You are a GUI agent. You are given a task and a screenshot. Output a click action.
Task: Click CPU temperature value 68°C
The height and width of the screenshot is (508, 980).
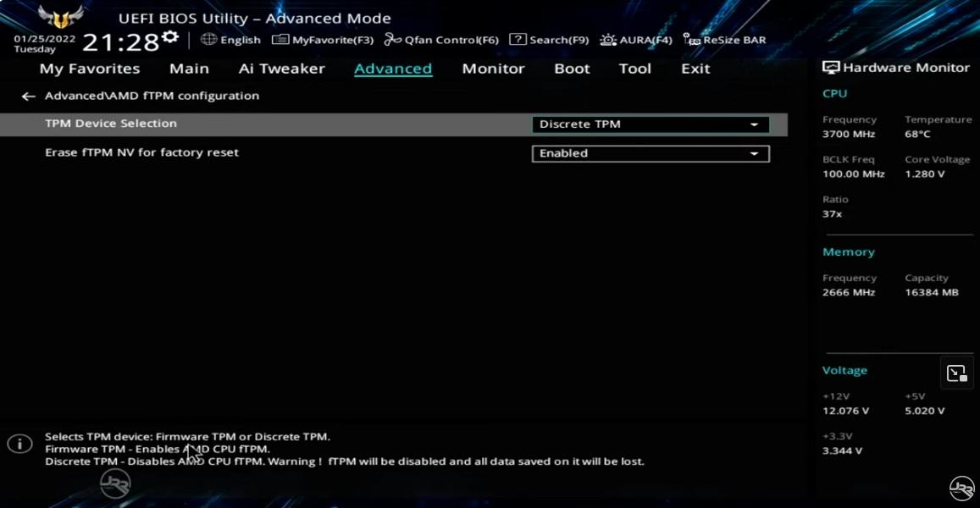[x=917, y=135]
